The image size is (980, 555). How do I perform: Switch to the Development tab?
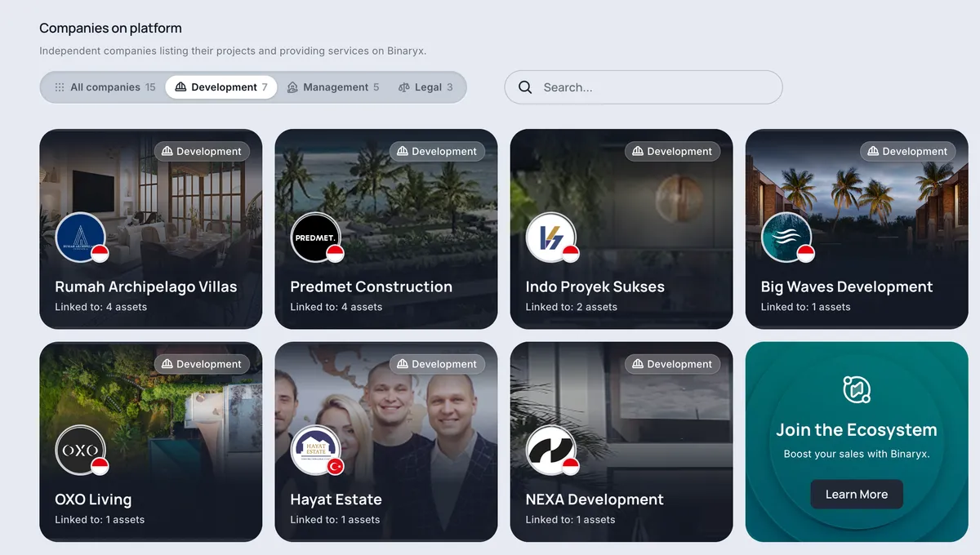click(221, 87)
